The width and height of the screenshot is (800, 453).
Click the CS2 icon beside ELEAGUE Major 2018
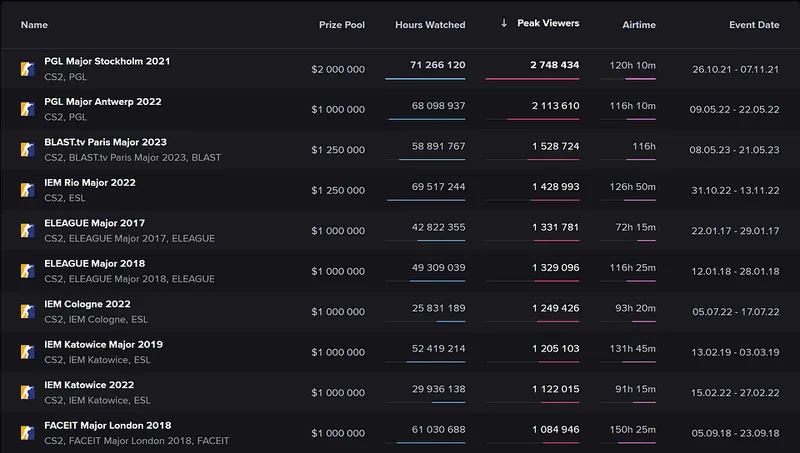[x=28, y=271]
